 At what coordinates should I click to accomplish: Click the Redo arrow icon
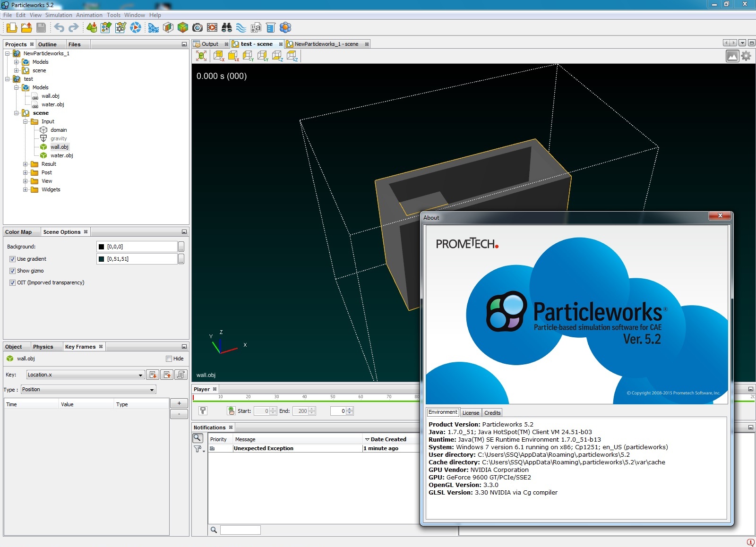tap(74, 27)
